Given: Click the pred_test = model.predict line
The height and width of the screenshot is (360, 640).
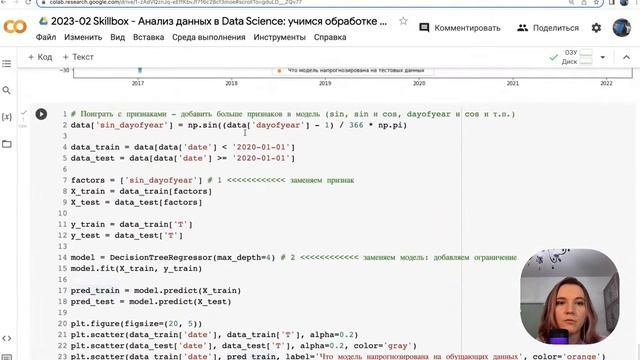Looking at the screenshot, I should click(x=151, y=302).
